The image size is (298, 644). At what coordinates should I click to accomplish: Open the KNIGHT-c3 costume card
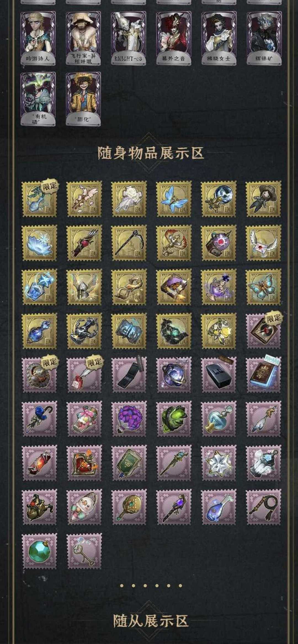tap(129, 38)
